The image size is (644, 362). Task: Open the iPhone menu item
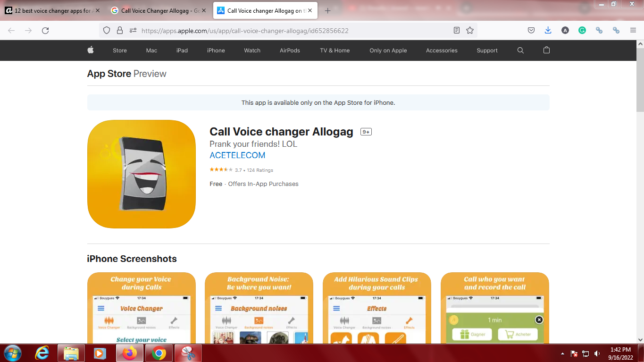(216, 51)
